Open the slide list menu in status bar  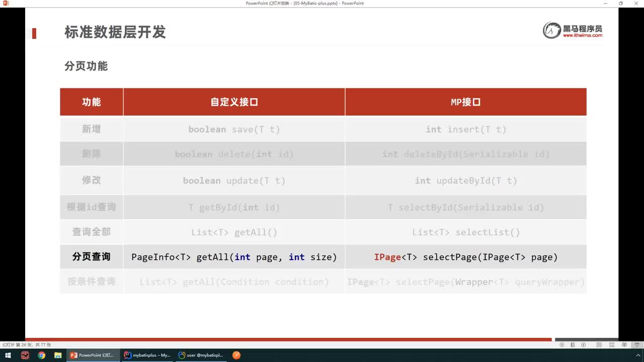573,345
